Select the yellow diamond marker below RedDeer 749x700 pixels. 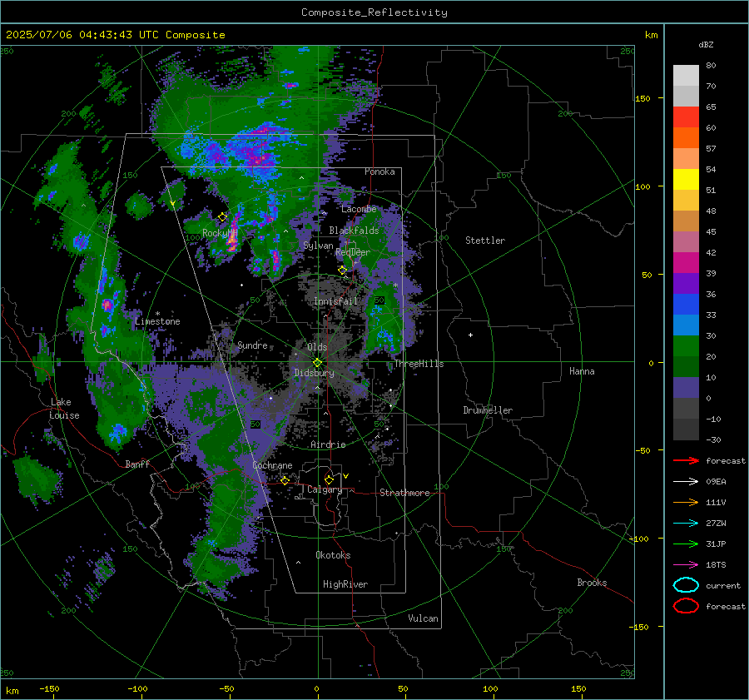coord(343,270)
